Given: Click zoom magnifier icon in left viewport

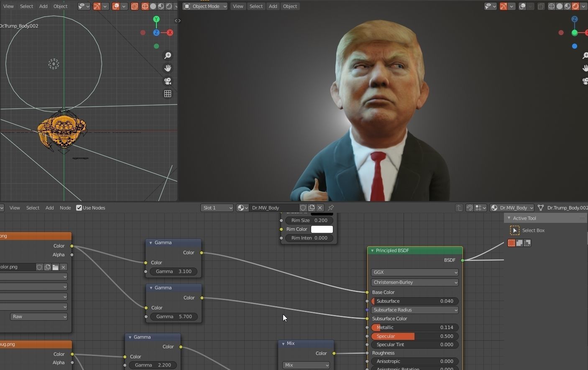Looking at the screenshot, I should click(168, 56).
